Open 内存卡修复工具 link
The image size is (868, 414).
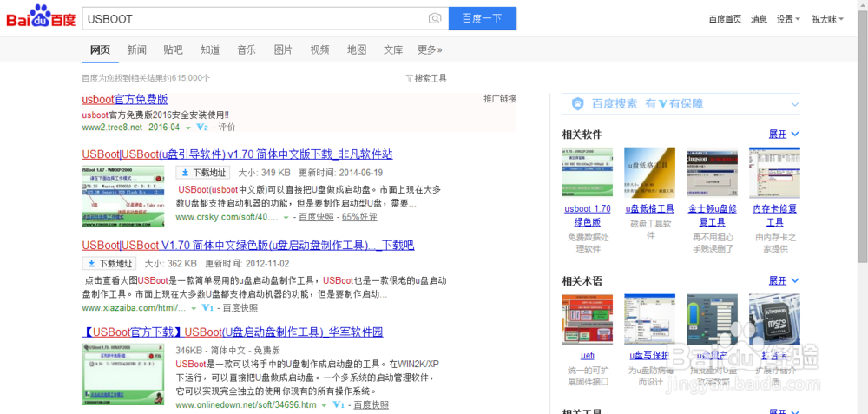775,215
